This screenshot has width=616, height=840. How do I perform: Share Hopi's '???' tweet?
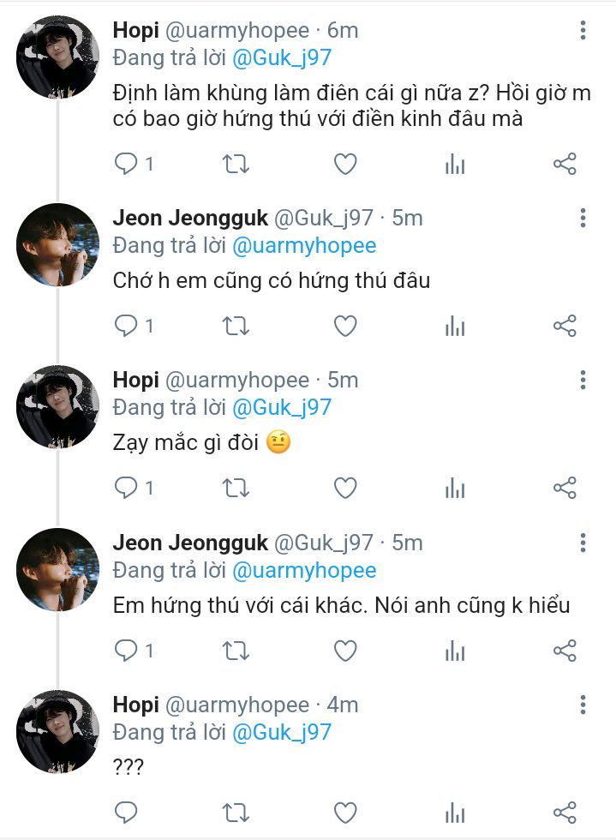[x=565, y=812]
